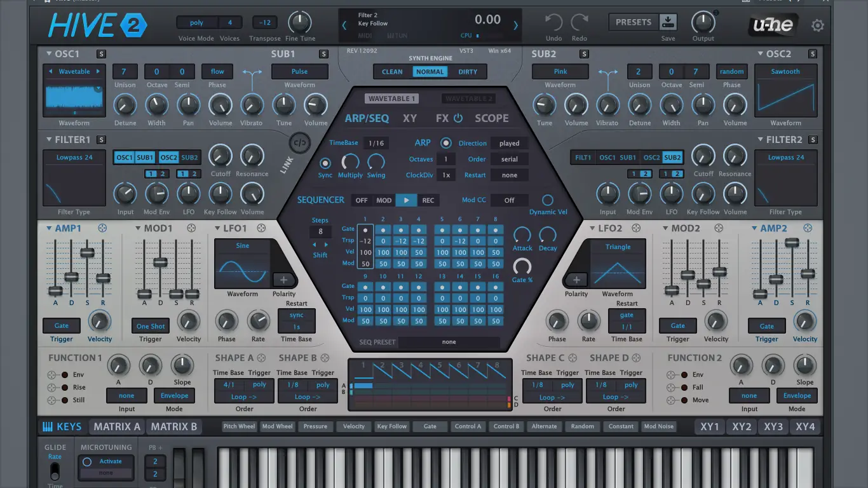868x488 pixels.
Task: Open the Mod CC Off dropdown
Action: pyautogui.click(x=509, y=200)
